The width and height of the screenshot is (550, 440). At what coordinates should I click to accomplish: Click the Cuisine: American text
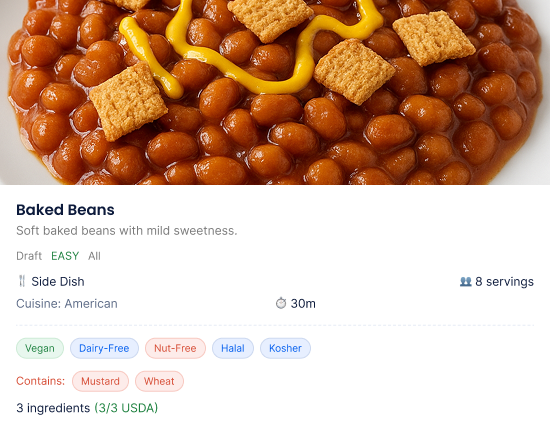click(67, 304)
